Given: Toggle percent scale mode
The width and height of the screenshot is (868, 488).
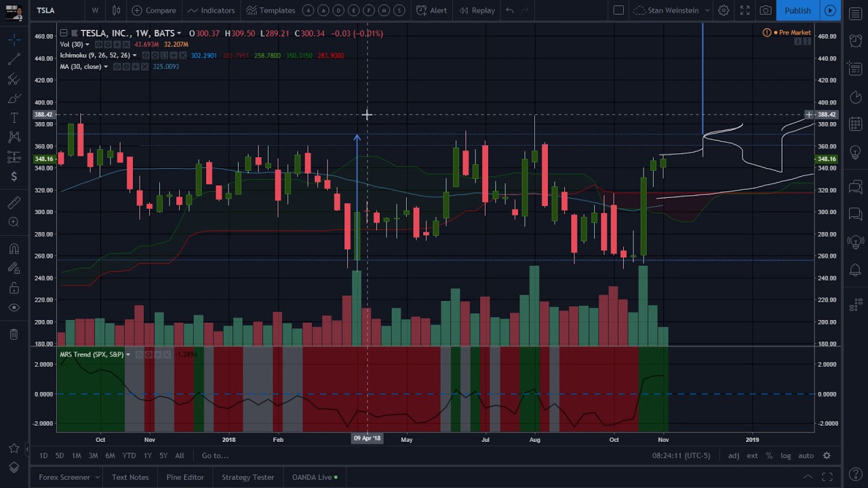Looking at the screenshot, I should pyautogui.click(x=769, y=455).
